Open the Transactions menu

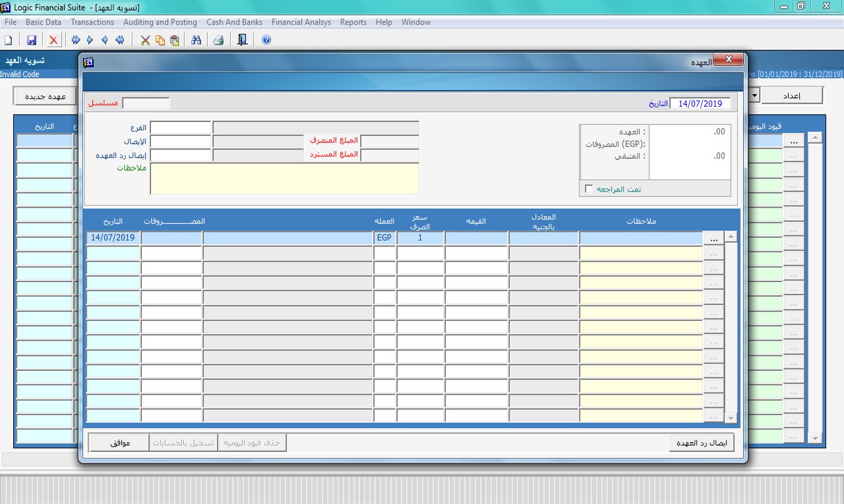pyautogui.click(x=92, y=22)
